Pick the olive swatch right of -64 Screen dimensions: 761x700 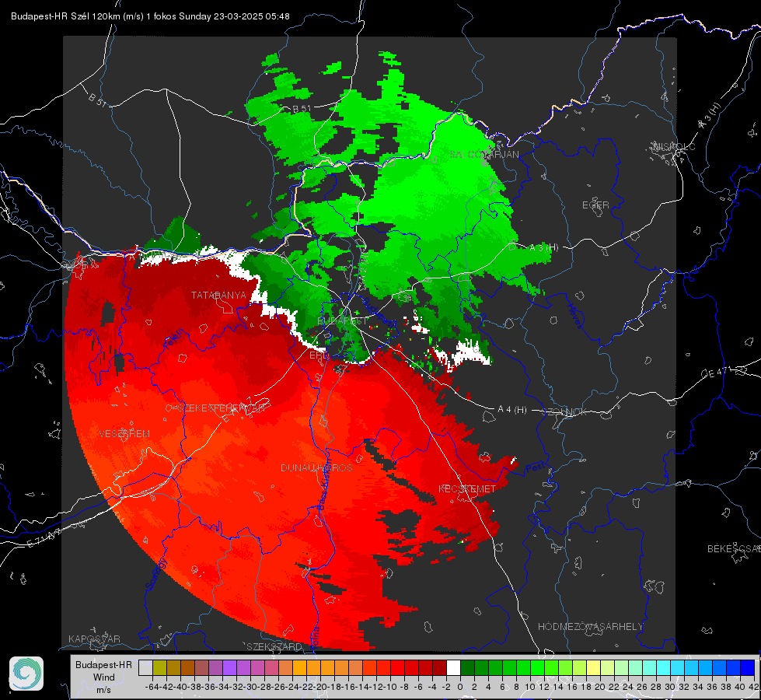click(x=159, y=667)
